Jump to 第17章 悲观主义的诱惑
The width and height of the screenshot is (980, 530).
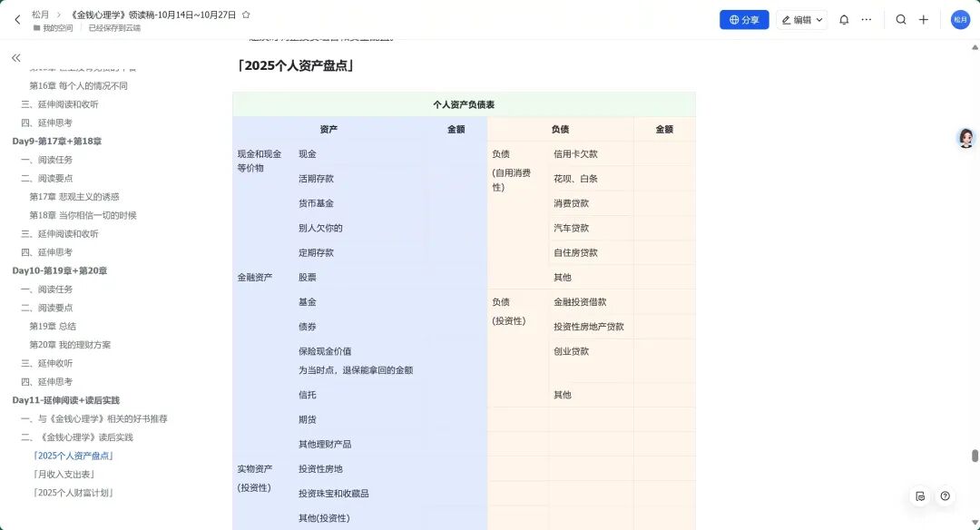(73, 197)
